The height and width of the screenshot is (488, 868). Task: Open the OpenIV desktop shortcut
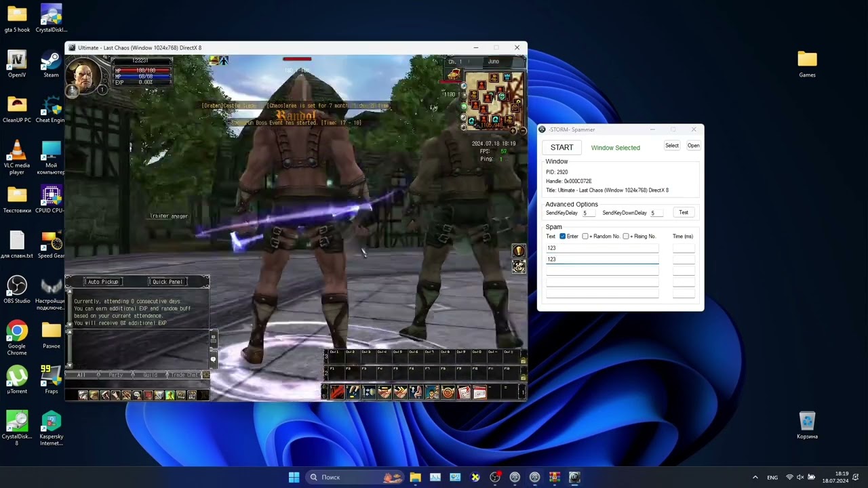pyautogui.click(x=17, y=64)
